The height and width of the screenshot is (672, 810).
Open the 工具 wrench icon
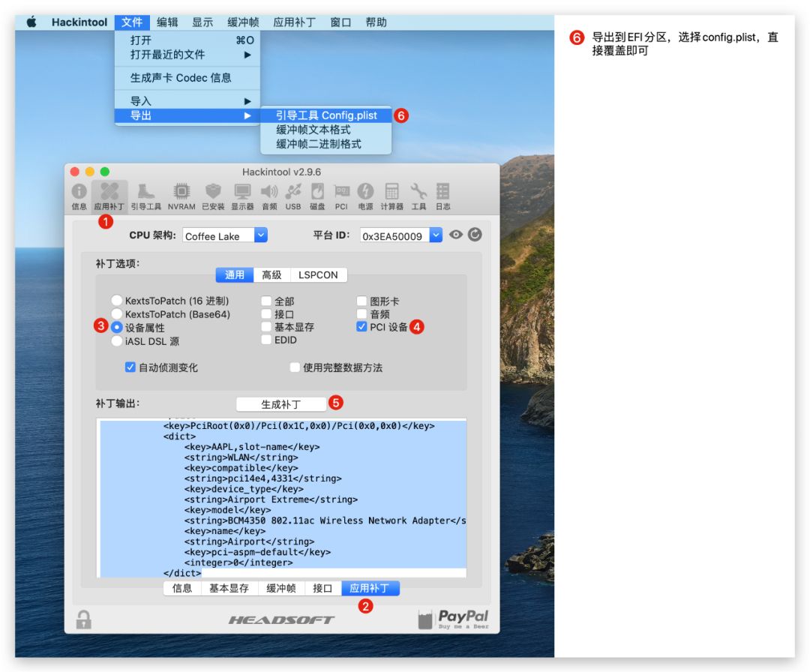pyautogui.click(x=418, y=196)
